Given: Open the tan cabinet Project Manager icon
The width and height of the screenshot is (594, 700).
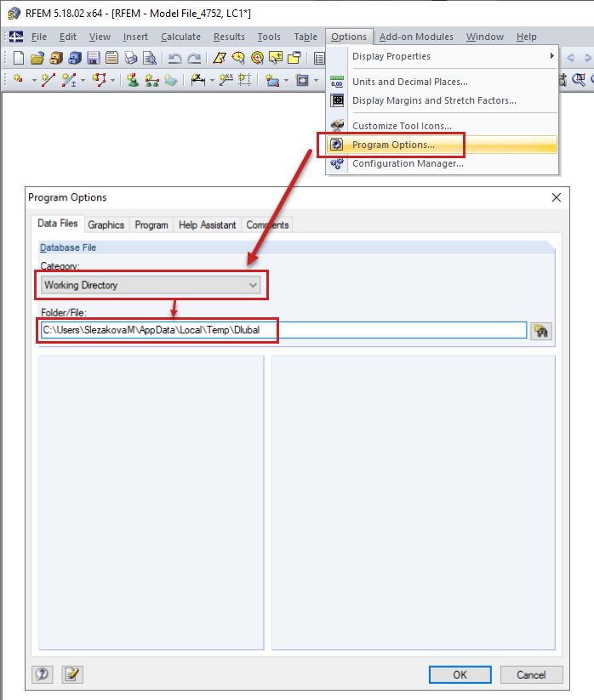Looking at the screenshot, I should [x=56, y=58].
